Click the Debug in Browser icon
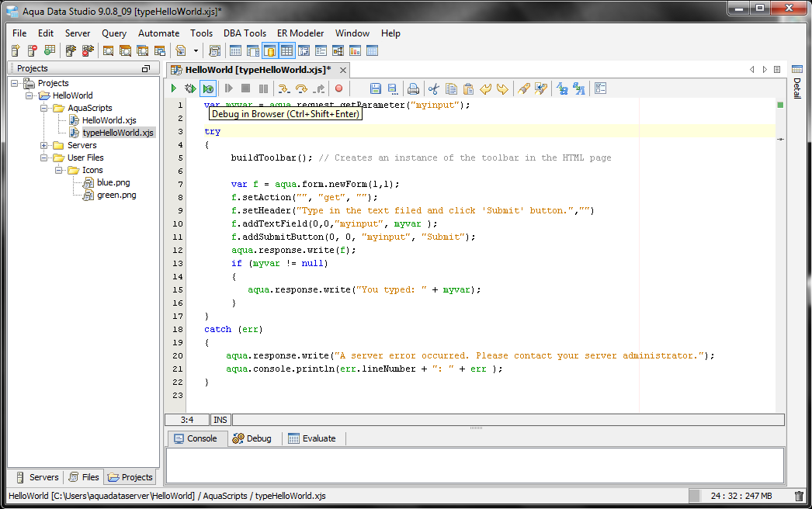The image size is (812, 509). (x=207, y=88)
